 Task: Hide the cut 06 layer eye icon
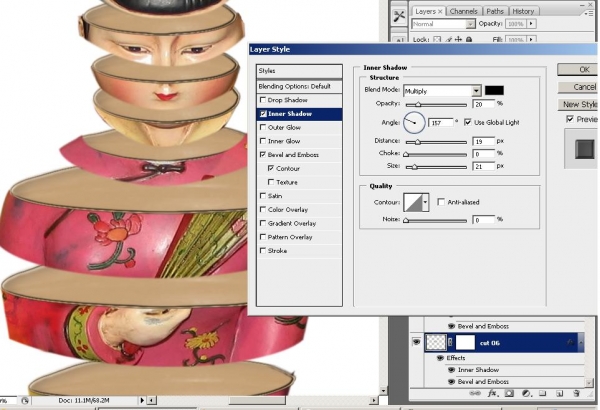click(x=416, y=342)
